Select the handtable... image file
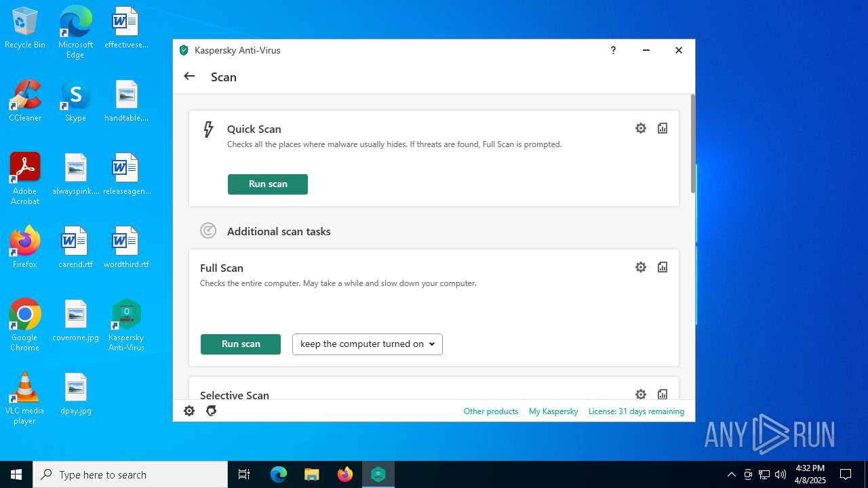The width and height of the screenshot is (868, 488). click(126, 101)
